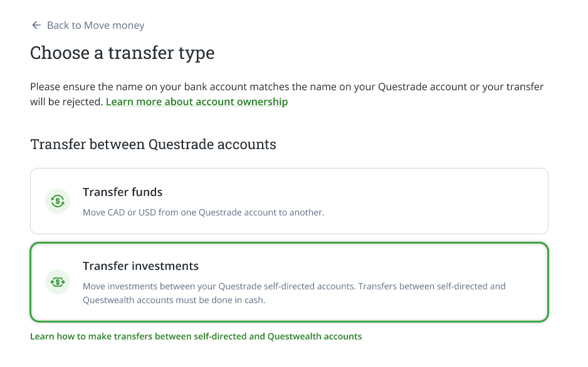This screenshot has height=367, width=588.
Task: Click the Transfer between Questrade accounts heading
Action: [152, 144]
